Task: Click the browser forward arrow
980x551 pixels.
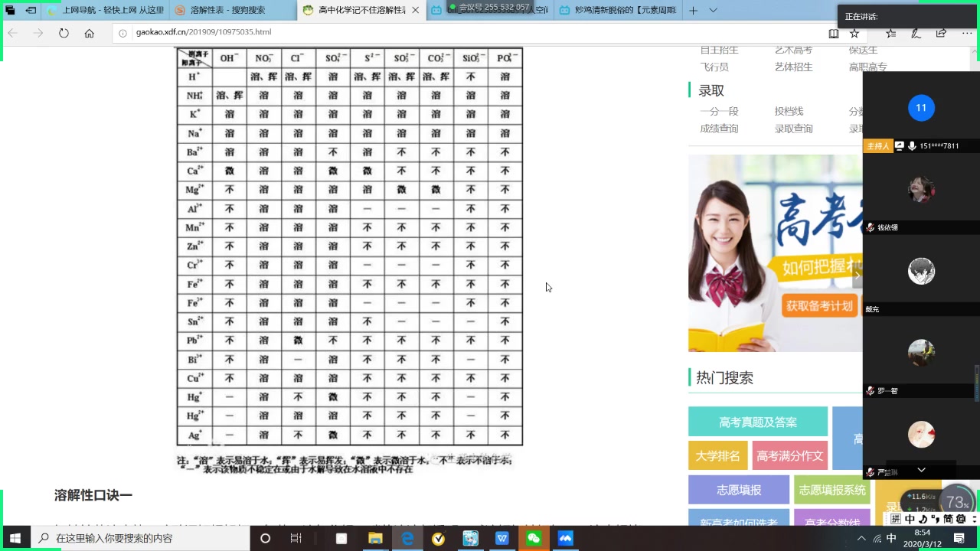Action: [38, 33]
